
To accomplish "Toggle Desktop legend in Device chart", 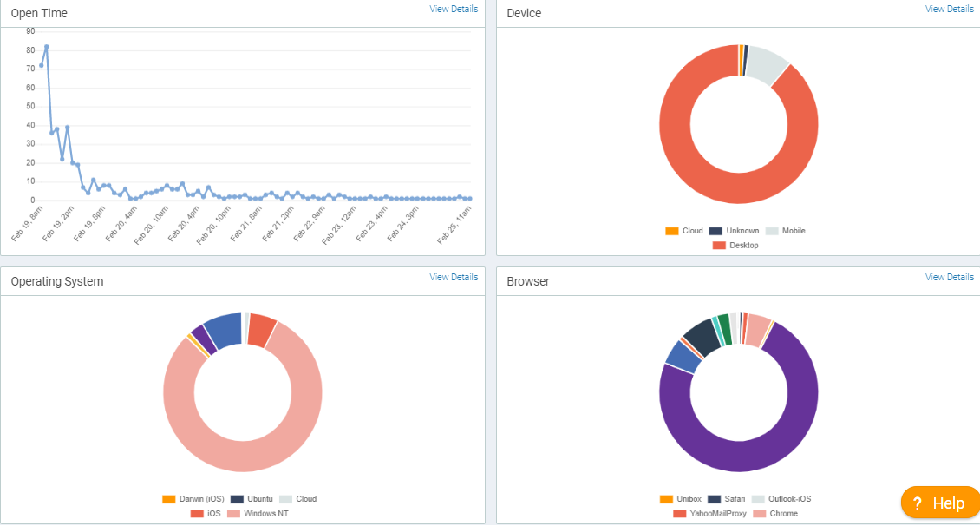I will tap(735, 245).
